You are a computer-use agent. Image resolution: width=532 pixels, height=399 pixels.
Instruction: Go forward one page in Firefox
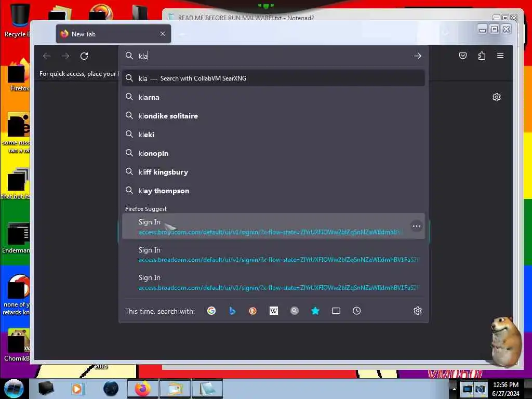(x=65, y=56)
